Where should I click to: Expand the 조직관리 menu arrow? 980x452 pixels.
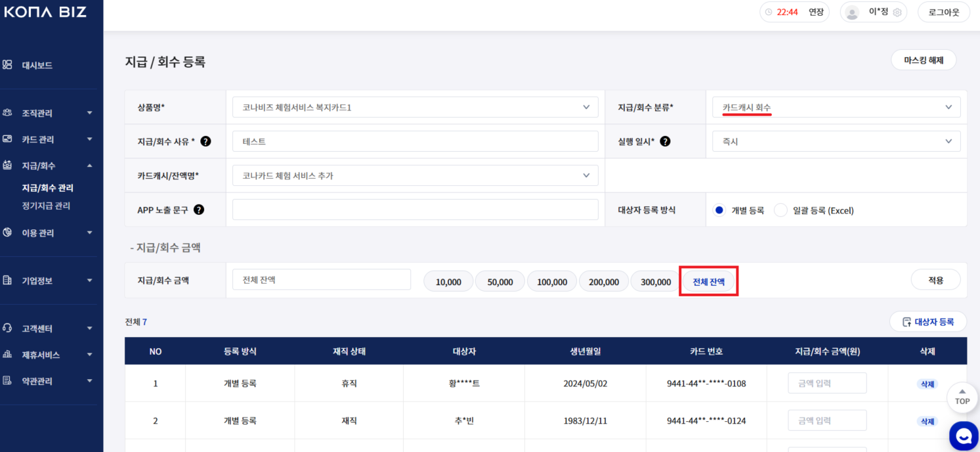[x=90, y=113]
